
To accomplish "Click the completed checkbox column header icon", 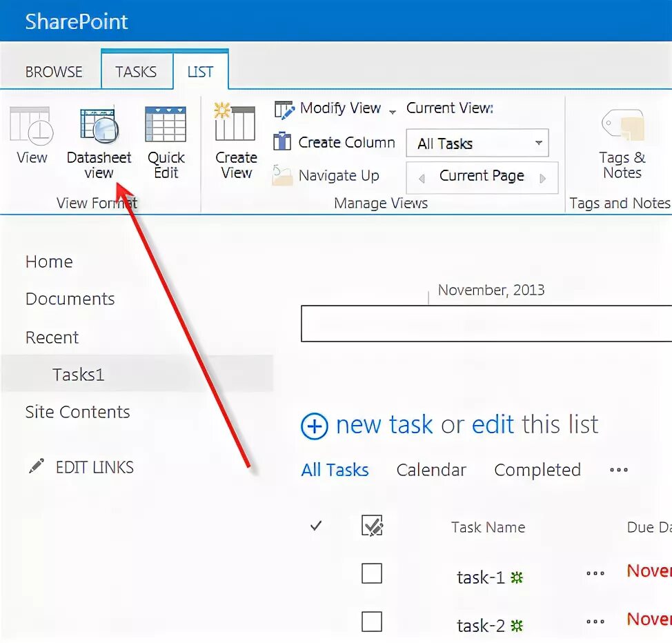I will [372, 526].
